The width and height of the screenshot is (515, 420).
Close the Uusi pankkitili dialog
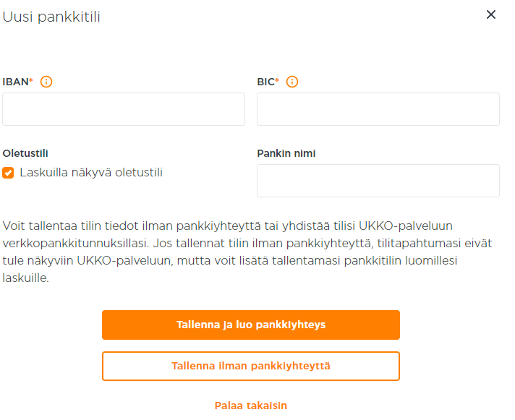point(490,14)
